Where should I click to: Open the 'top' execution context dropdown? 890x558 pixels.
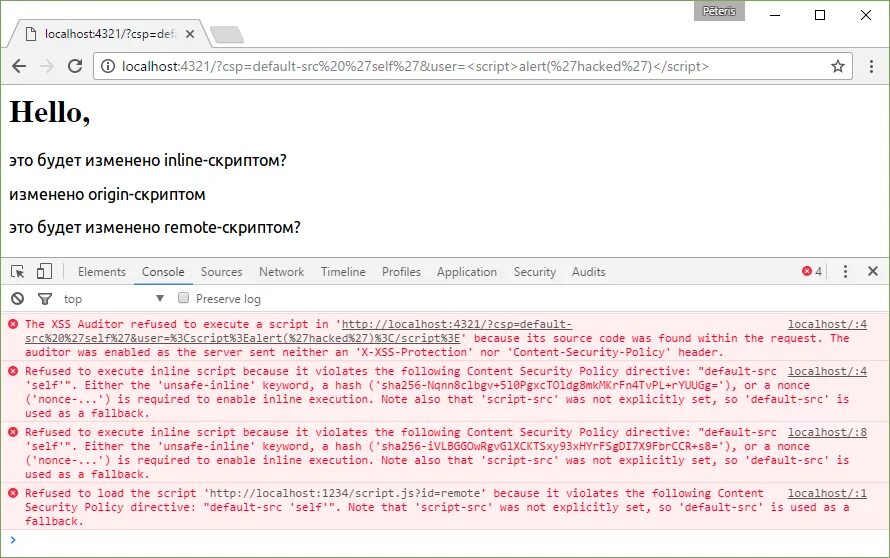coord(113,299)
